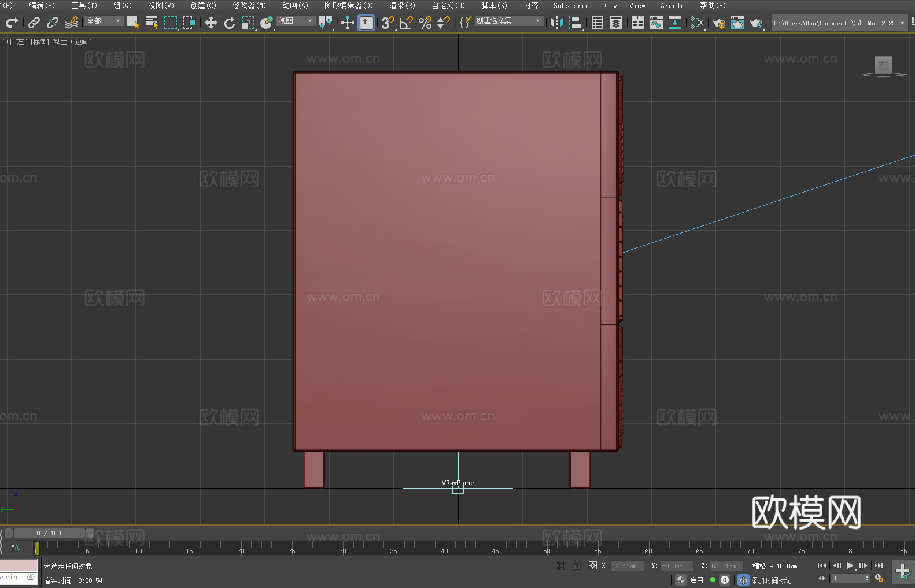This screenshot has height=588, width=915.
Task: Toggle Absolute/Offset transform type-in mode
Action: (x=593, y=565)
